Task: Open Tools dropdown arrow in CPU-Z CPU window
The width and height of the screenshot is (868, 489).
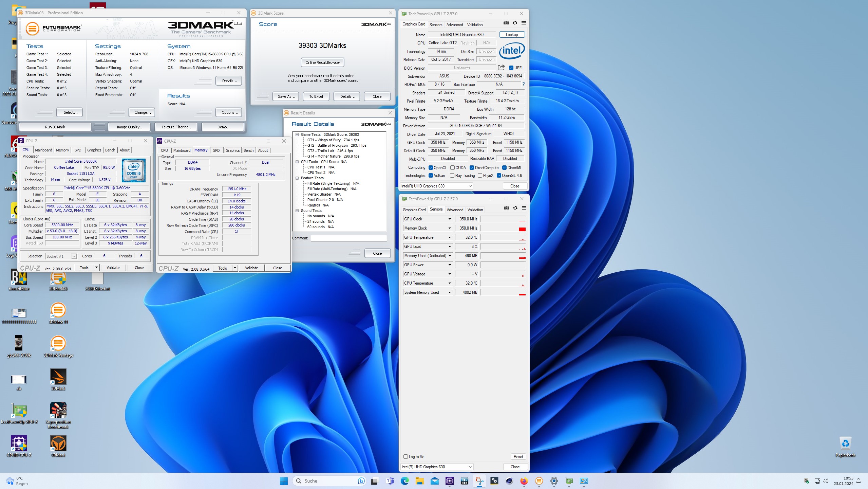Action: tap(96, 268)
